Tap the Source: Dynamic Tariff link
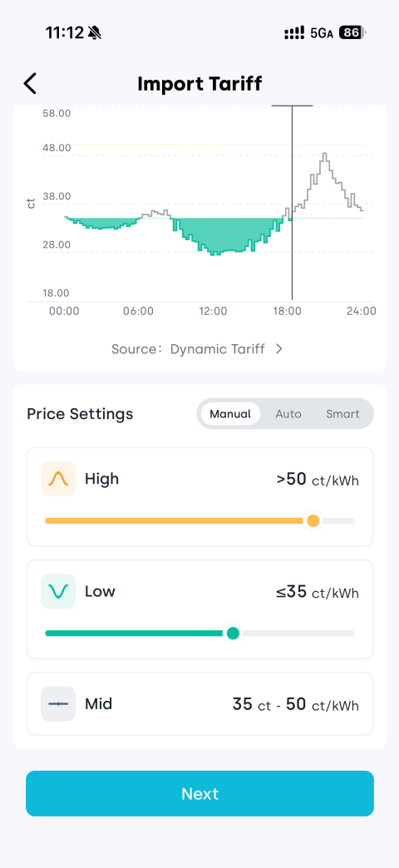399x868 pixels. tap(198, 348)
